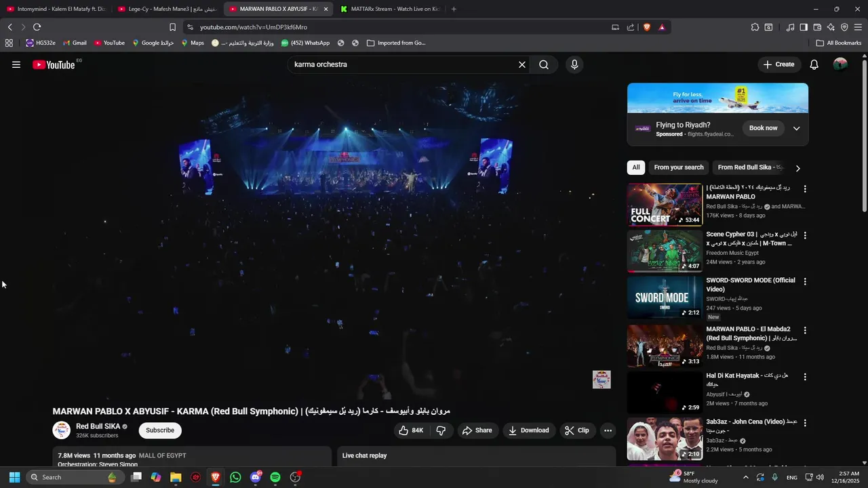Switch to the Intomymind Kalem El Matafy tab
The image size is (868, 488).
click(56, 9)
